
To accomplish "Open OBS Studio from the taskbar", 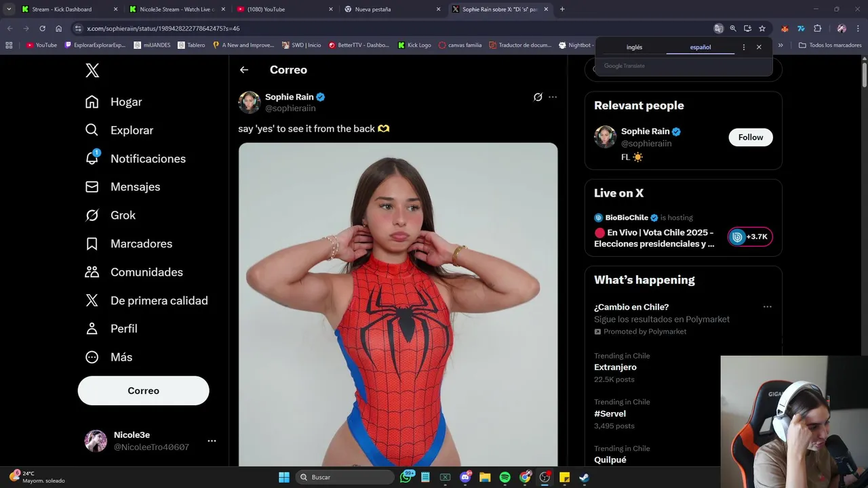I will (x=545, y=477).
